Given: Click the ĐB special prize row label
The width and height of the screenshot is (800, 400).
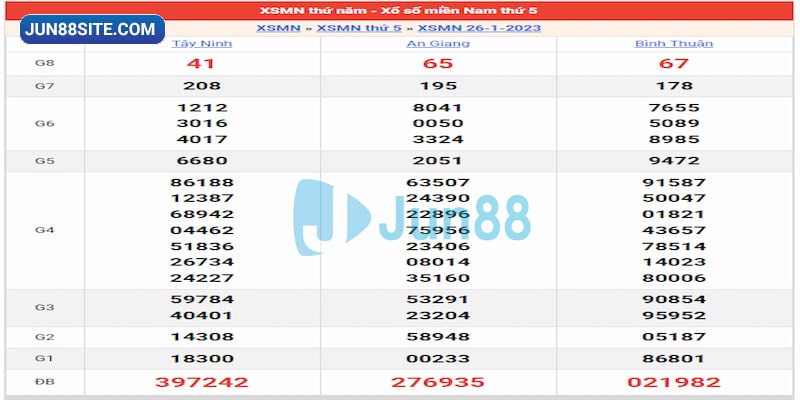Looking at the screenshot, I should click(x=44, y=382).
